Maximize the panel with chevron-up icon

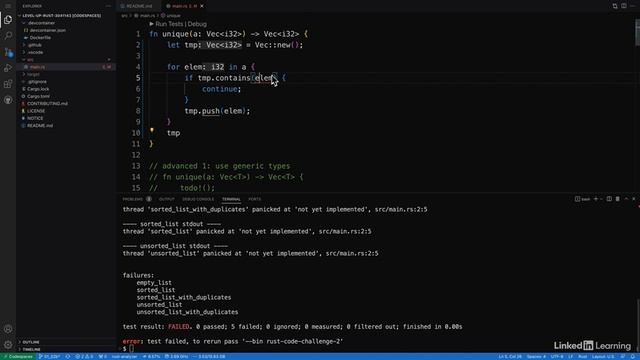(x=627, y=199)
